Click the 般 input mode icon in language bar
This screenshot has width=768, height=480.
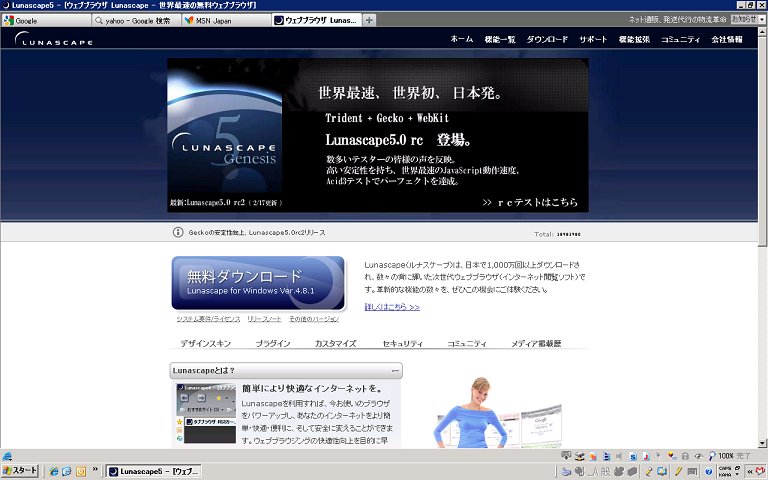605,471
